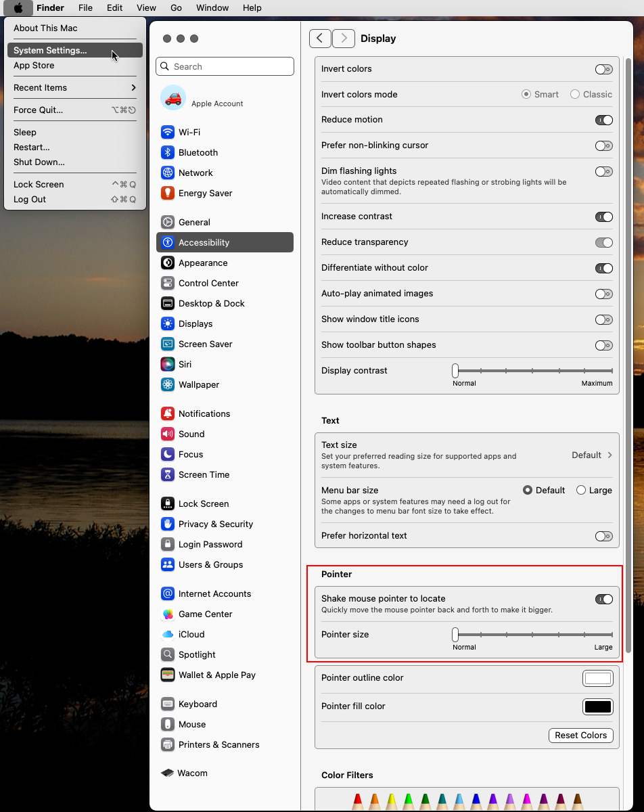Enable Reduce transparency

(x=603, y=242)
